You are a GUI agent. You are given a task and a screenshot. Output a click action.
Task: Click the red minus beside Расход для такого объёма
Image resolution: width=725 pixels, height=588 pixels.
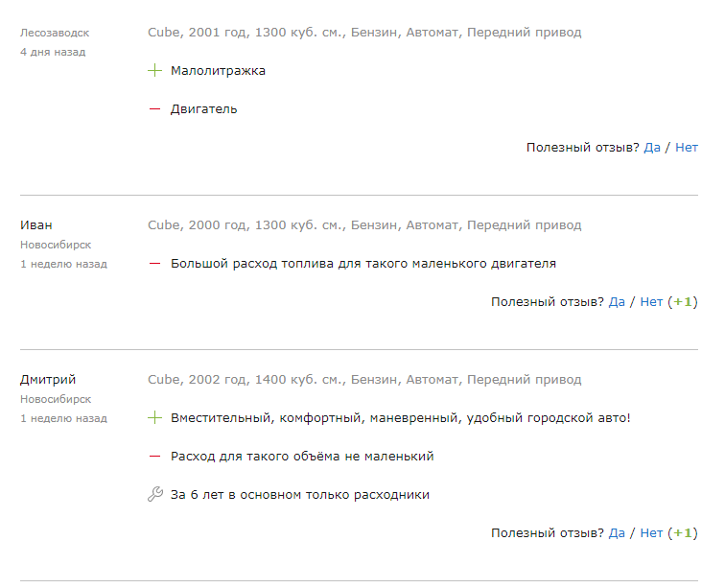[155, 457]
